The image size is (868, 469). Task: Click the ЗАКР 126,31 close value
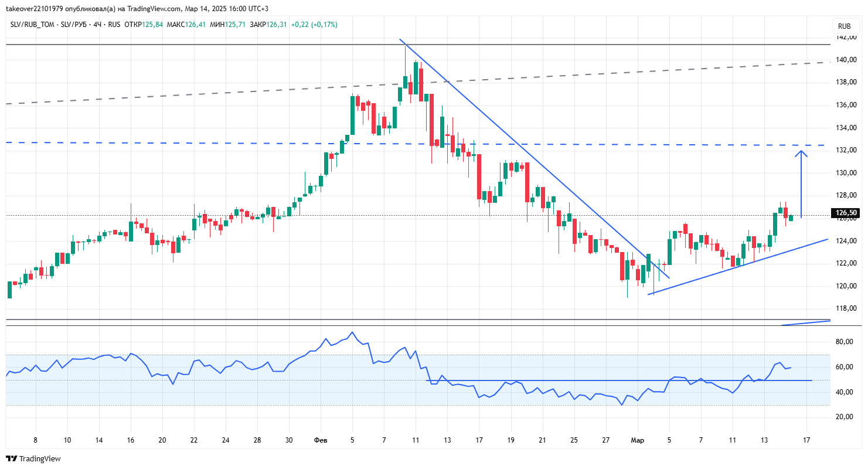pyautogui.click(x=268, y=25)
